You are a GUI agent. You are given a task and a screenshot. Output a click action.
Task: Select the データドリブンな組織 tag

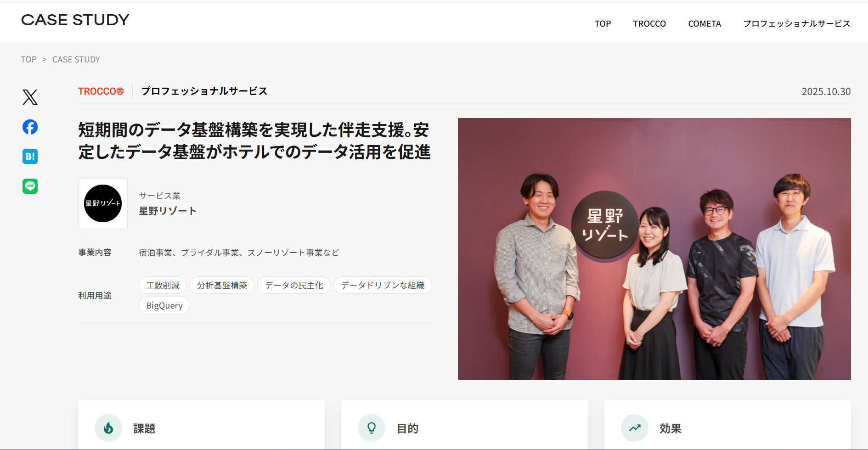[383, 285]
